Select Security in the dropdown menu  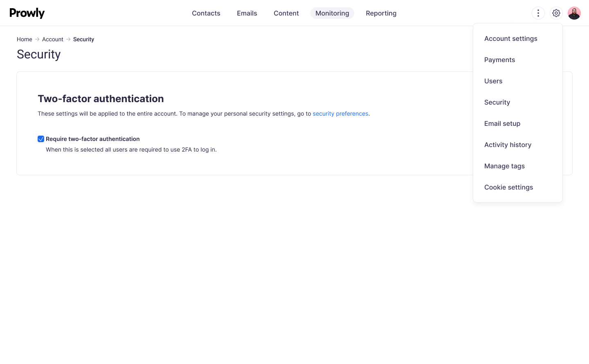(497, 102)
